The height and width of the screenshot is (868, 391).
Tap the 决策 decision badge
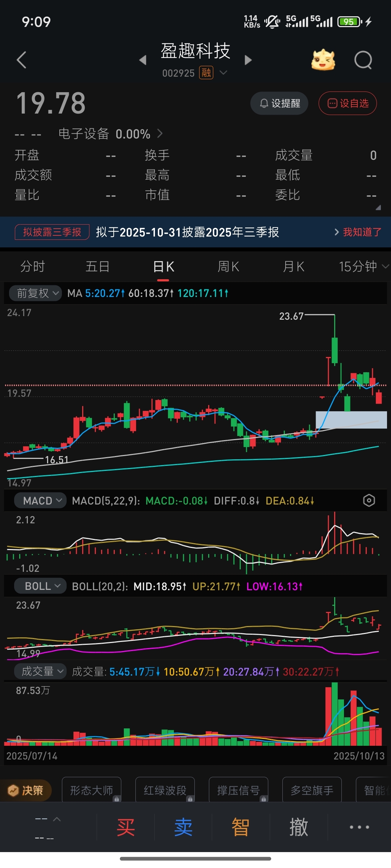coord(26,790)
